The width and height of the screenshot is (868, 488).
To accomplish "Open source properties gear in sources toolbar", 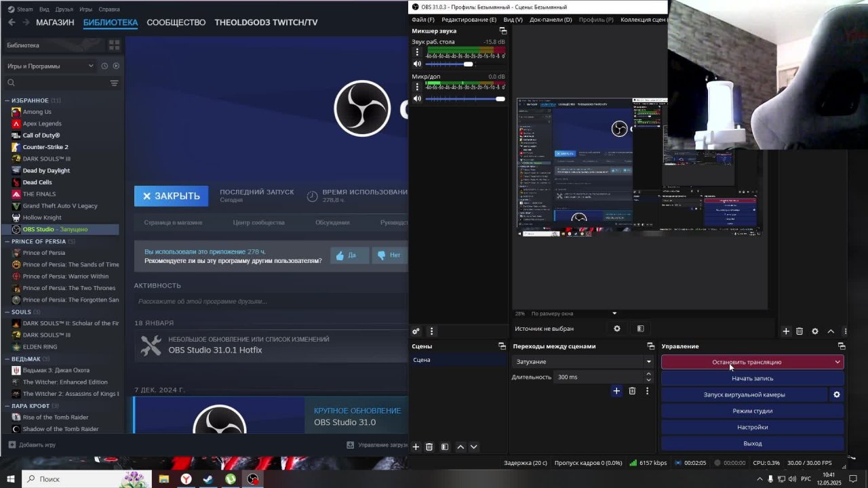I will click(815, 331).
